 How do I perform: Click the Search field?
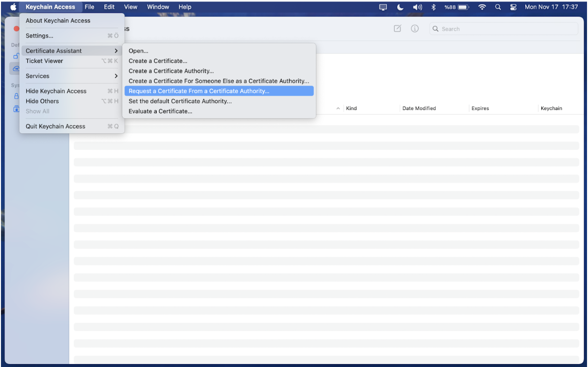504,29
